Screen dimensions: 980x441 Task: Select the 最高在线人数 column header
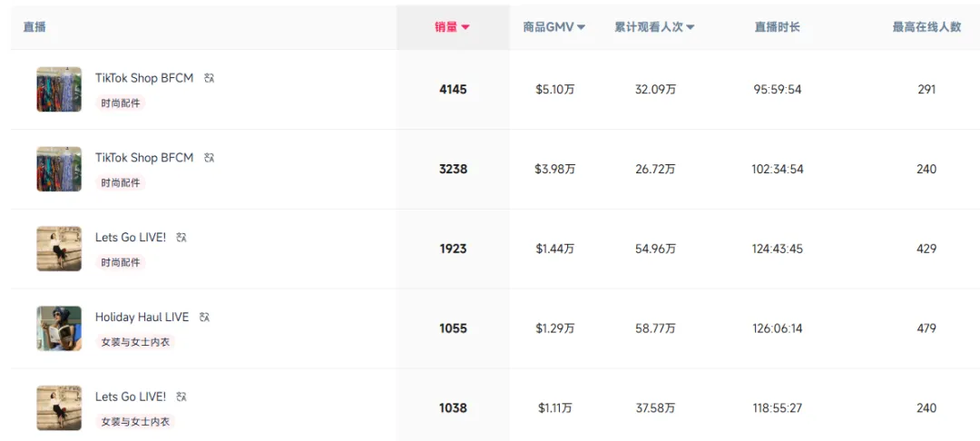[x=926, y=27]
